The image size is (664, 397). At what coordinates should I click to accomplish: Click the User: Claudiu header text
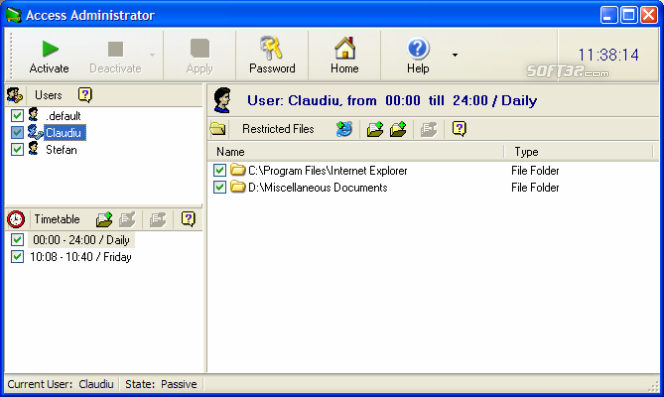(x=392, y=100)
